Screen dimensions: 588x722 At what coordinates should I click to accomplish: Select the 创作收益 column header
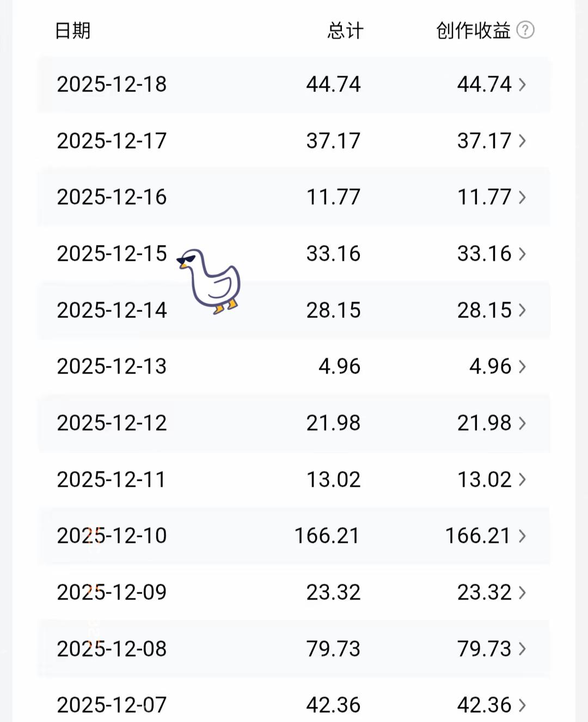tap(473, 30)
